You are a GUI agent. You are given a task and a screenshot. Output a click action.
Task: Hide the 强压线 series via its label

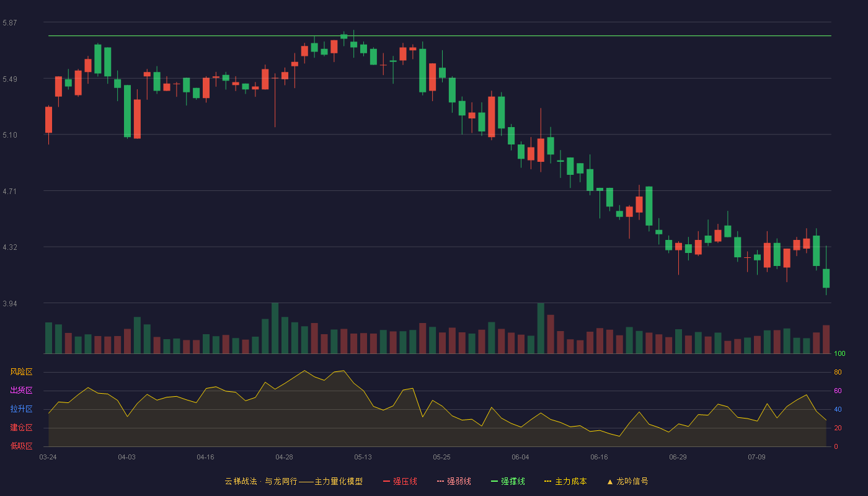point(405,481)
